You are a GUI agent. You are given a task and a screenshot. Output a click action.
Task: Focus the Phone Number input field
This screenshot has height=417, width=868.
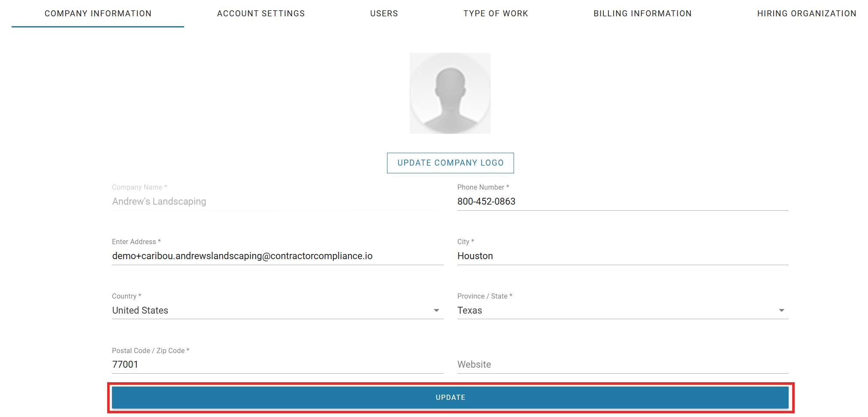point(622,202)
